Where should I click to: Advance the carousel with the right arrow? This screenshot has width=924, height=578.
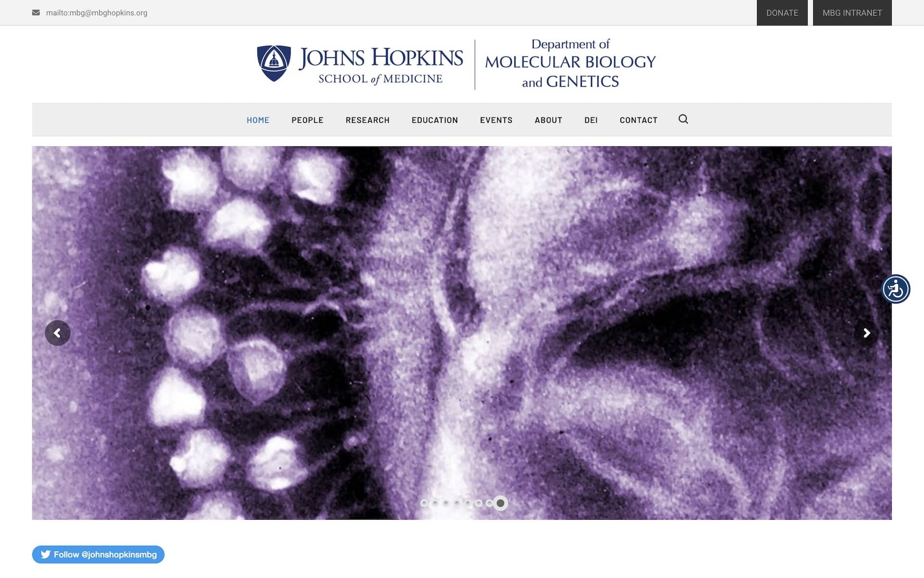coord(866,333)
